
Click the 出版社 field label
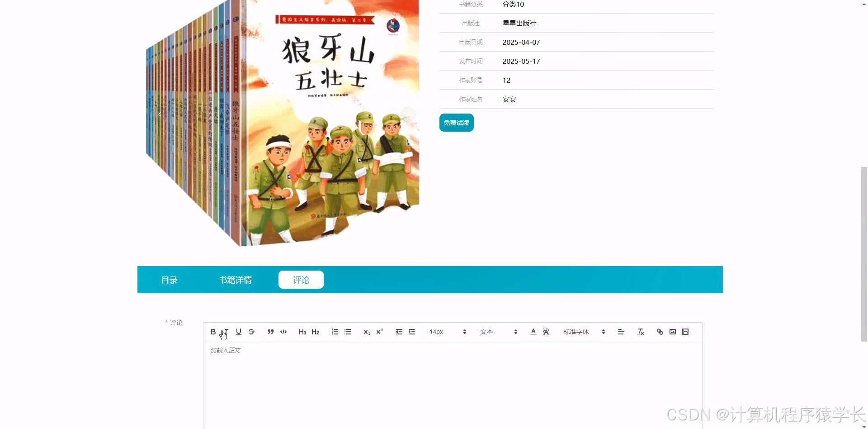coord(471,23)
